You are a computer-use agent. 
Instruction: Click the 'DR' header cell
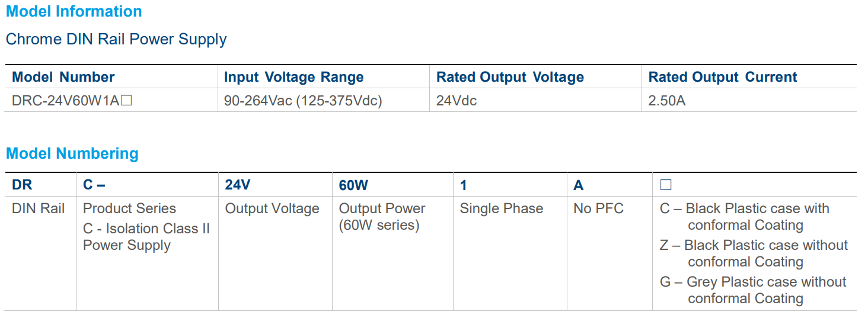point(22,185)
